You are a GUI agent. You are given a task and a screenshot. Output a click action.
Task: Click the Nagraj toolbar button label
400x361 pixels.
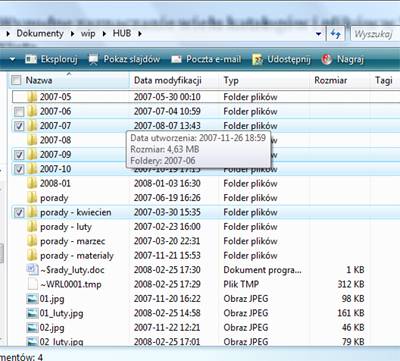pos(350,60)
